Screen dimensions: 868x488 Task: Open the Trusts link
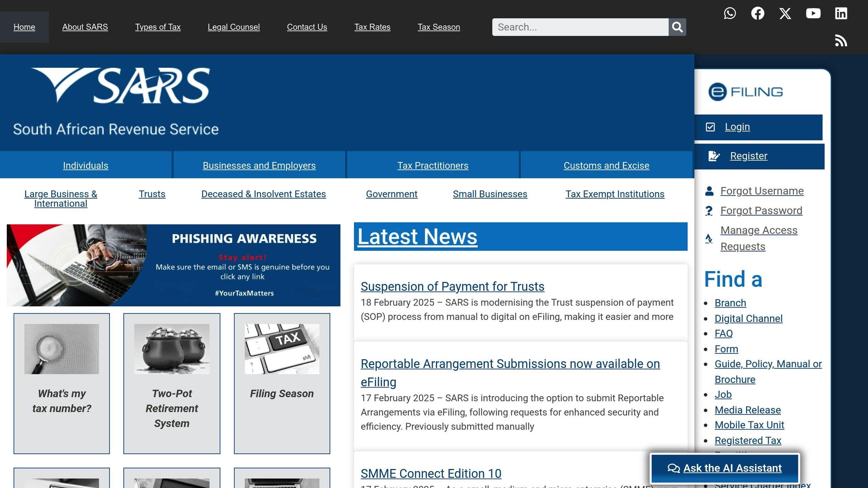tap(152, 194)
